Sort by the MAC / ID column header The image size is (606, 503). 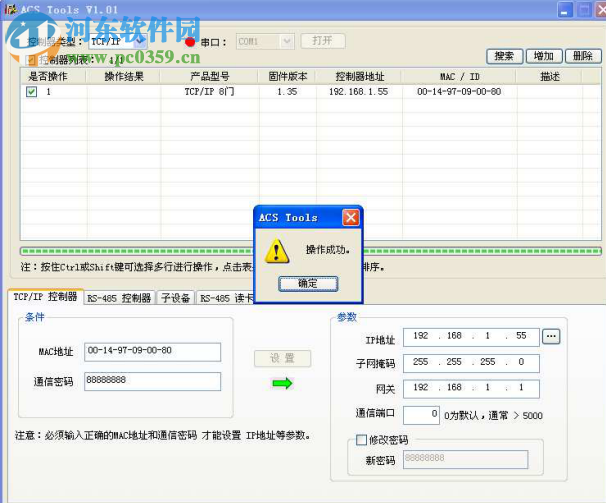[x=460, y=77]
